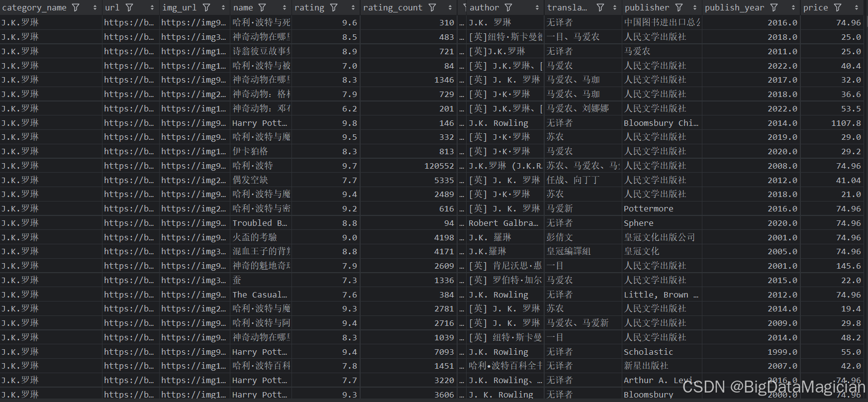The image size is (868, 402).
Task: Select the publish_year column header label
Action: tap(735, 8)
